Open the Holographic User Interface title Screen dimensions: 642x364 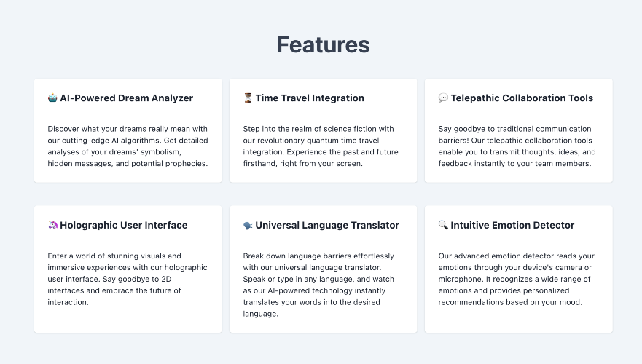pos(124,226)
